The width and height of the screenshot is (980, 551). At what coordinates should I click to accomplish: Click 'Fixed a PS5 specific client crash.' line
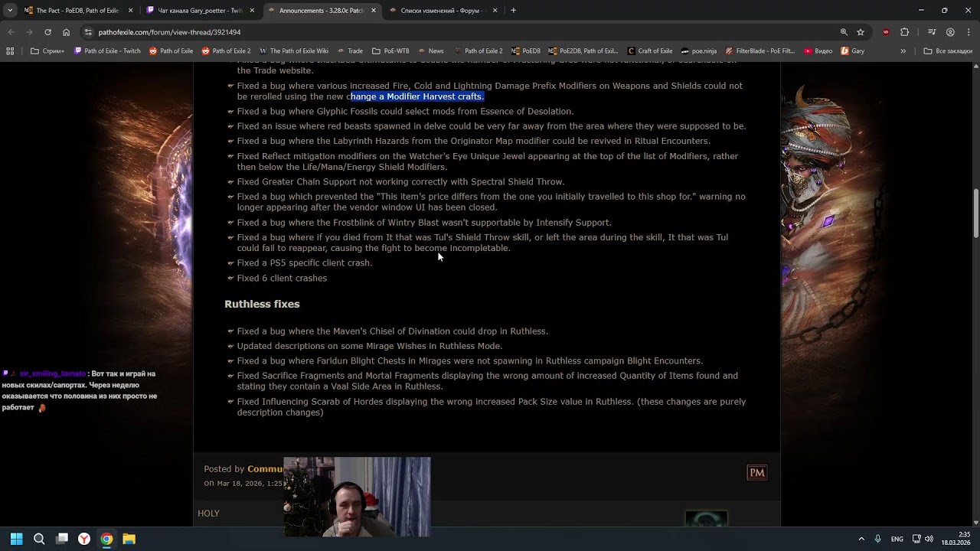tap(305, 262)
